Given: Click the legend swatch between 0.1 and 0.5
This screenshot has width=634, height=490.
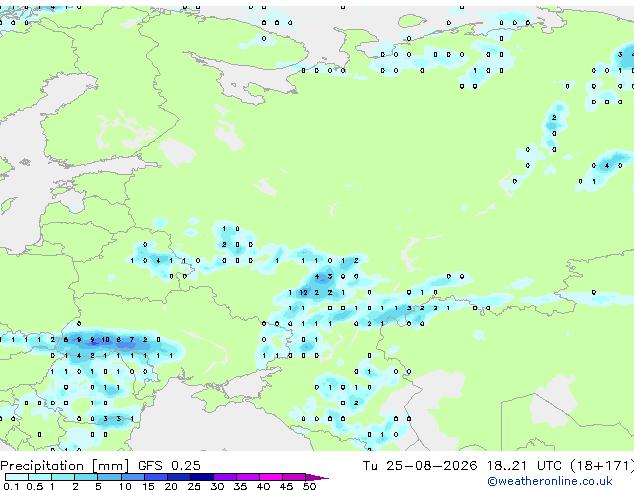Looking at the screenshot, I should pos(17,477).
